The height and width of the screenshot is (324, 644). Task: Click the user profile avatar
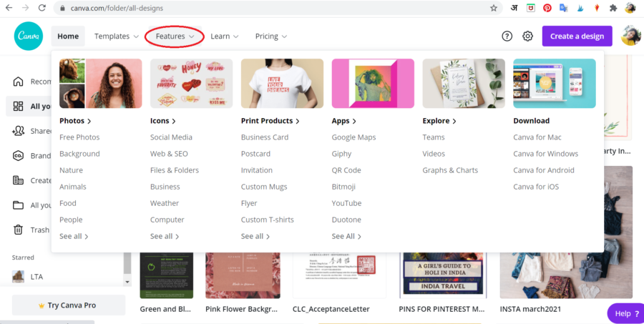click(630, 36)
